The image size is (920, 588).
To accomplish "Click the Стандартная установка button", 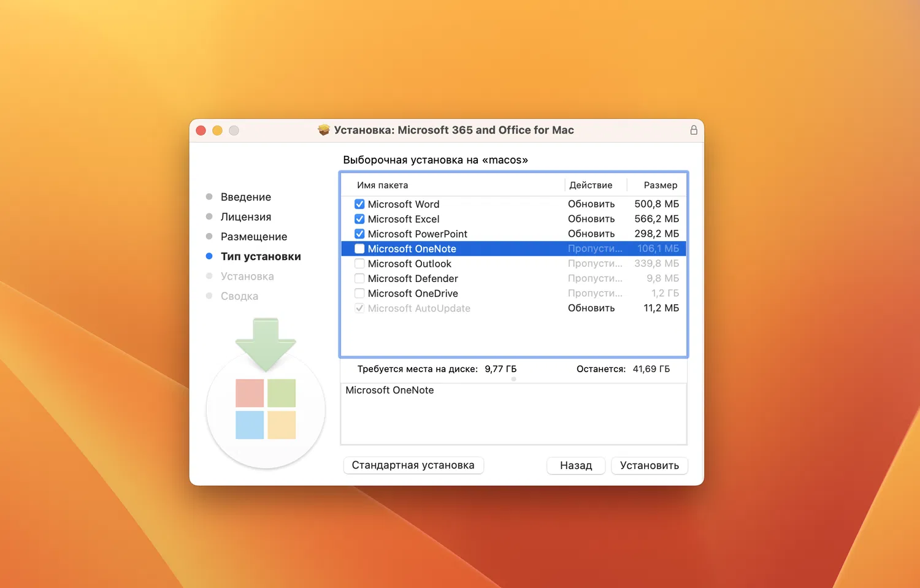I will (413, 465).
